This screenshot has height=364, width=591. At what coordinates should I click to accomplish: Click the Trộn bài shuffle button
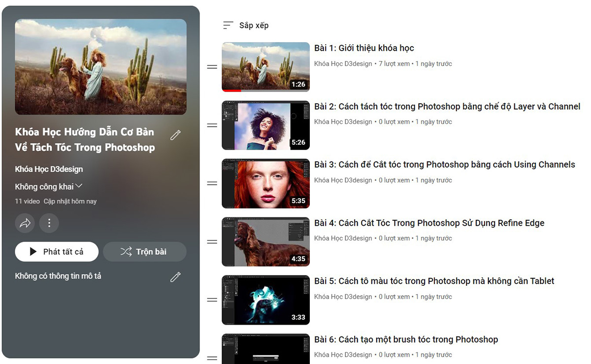tap(145, 252)
